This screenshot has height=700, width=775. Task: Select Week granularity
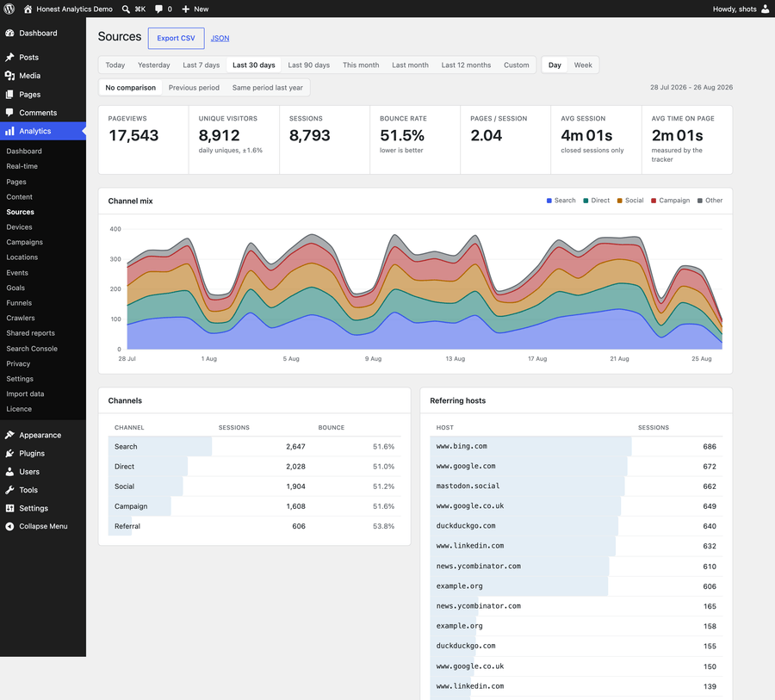click(x=583, y=65)
